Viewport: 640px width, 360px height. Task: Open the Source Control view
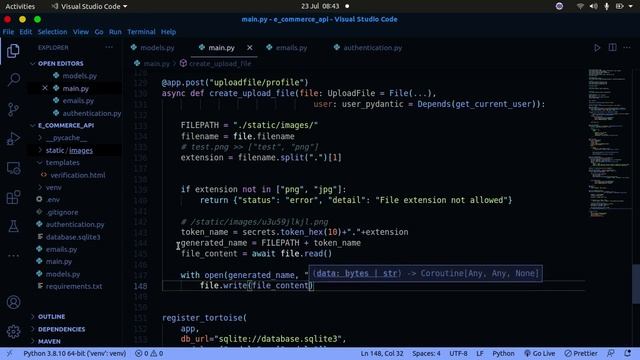[13, 109]
